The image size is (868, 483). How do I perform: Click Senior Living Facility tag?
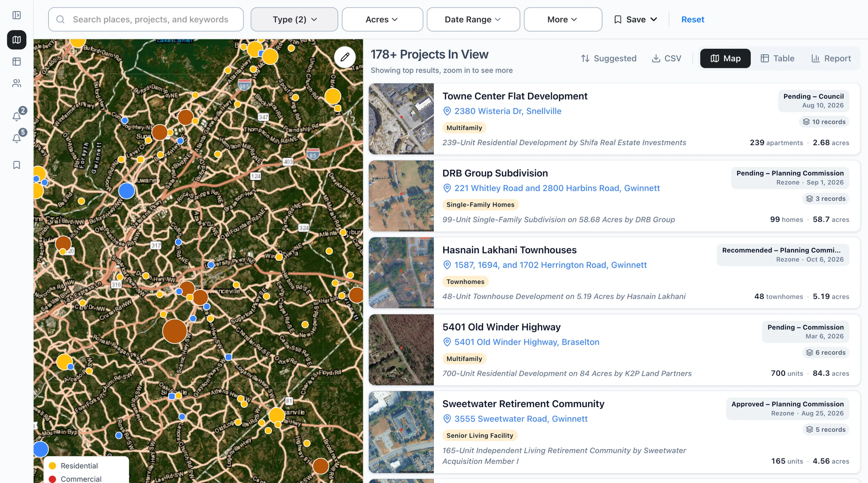tap(480, 435)
